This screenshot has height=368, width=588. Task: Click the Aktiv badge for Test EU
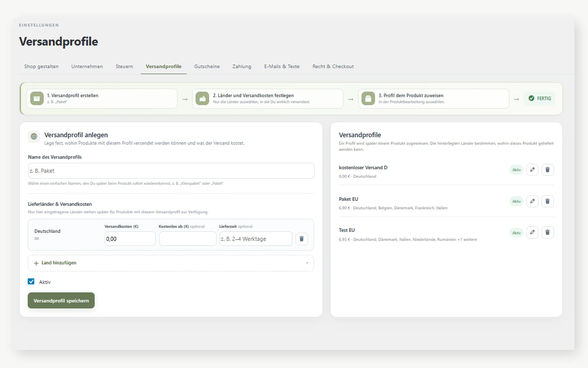tap(516, 233)
